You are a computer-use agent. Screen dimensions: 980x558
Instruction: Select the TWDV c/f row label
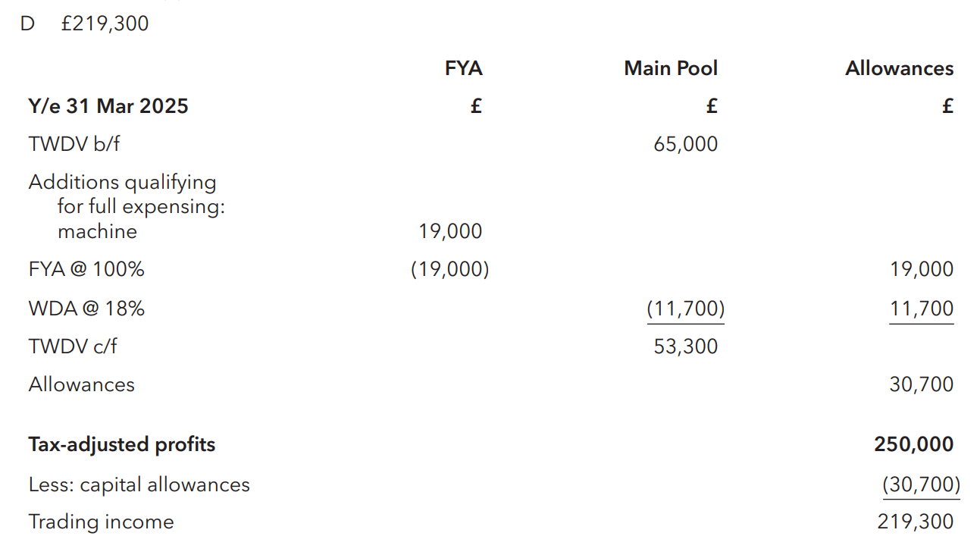73,346
